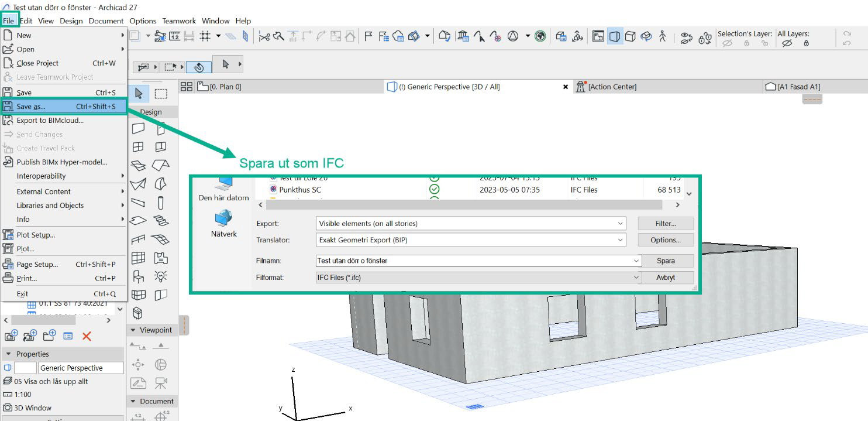The width and height of the screenshot is (868, 421).
Task: Click the Filter... button
Action: 666,223
